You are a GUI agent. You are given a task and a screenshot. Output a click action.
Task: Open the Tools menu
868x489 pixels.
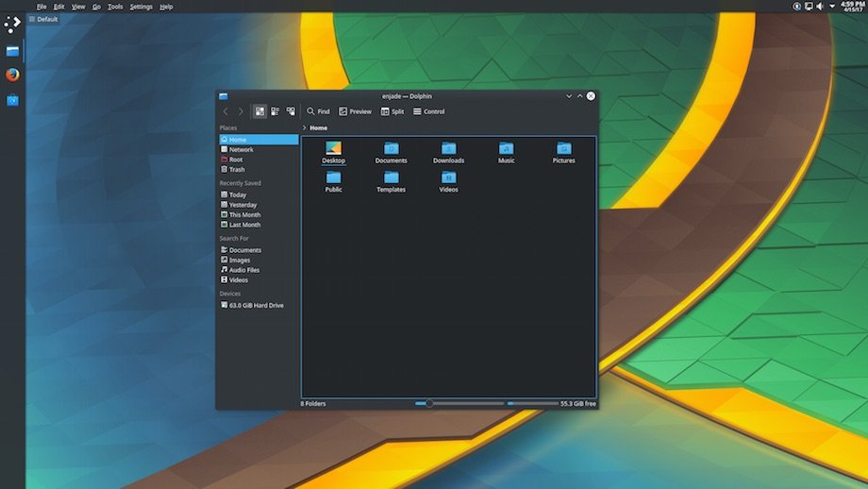(115, 7)
